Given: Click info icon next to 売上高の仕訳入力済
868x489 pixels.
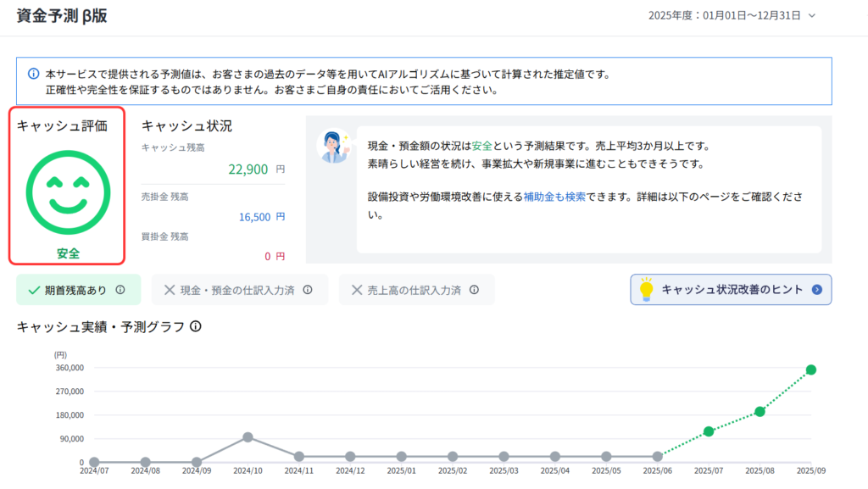Looking at the screenshot, I should click(x=475, y=290).
